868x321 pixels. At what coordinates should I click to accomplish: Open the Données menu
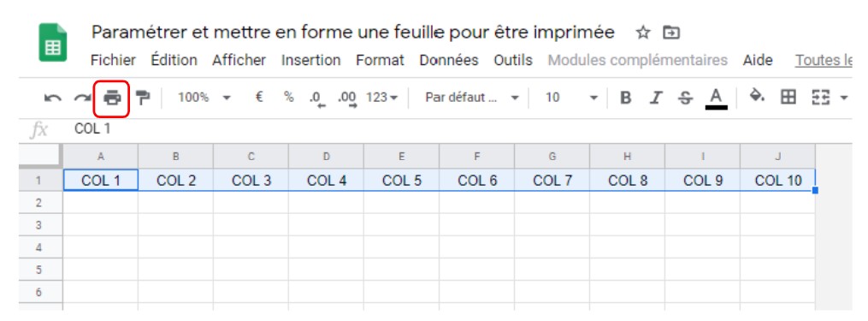tap(449, 60)
